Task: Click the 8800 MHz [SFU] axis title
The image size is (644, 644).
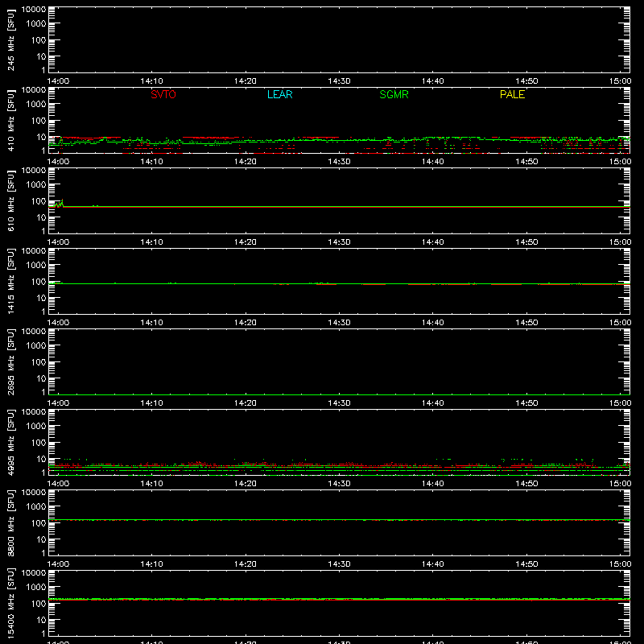Action: [10, 522]
